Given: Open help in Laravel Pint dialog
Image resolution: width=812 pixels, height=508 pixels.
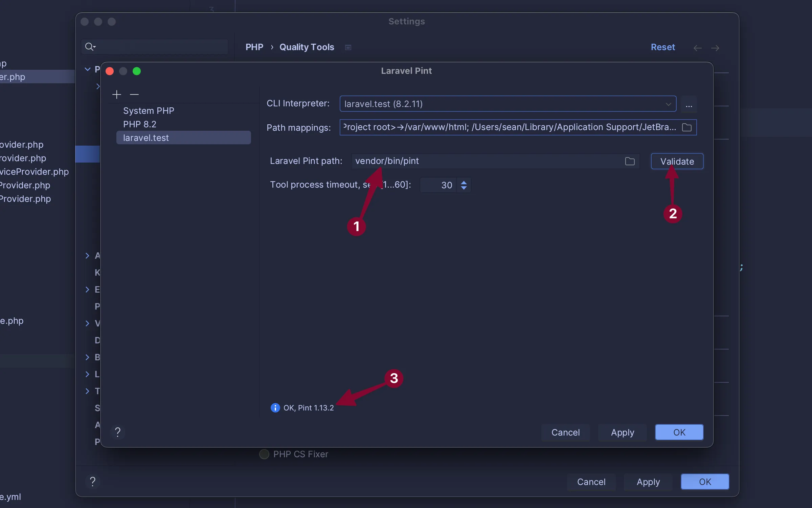Looking at the screenshot, I should pyautogui.click(x=118, y=432).
